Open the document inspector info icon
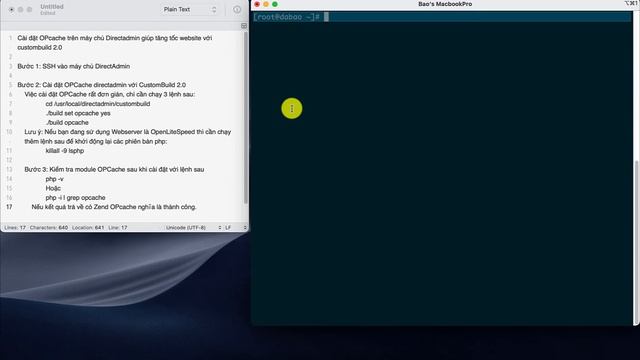Image resolution: width=640 pixels, height=360 pixels. click(237, 9)
